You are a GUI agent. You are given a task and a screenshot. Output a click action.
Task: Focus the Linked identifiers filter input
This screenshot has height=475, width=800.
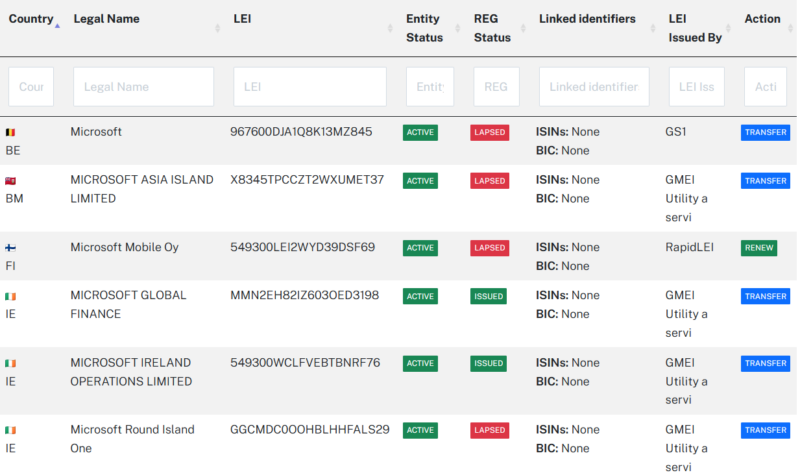tap(594, 87)
